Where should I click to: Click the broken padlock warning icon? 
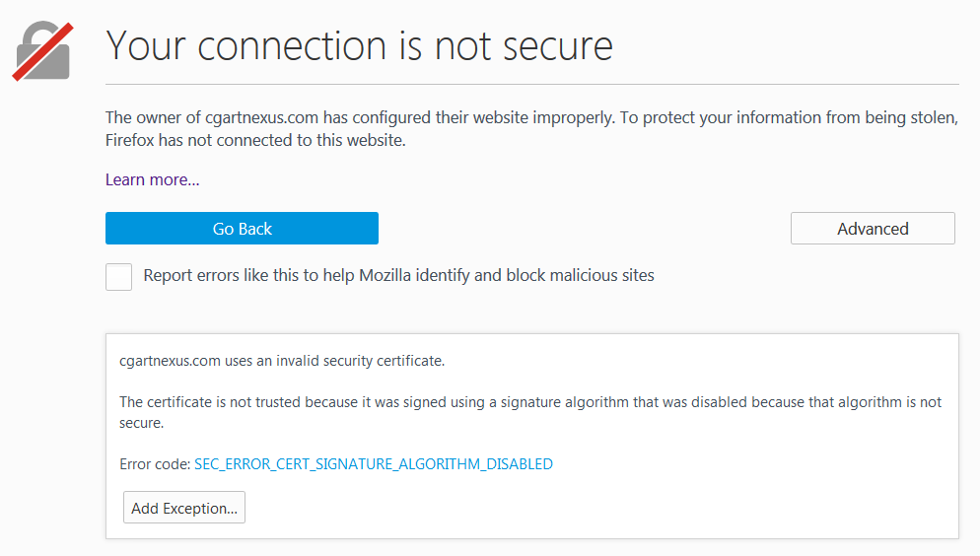tap(42, 50)
